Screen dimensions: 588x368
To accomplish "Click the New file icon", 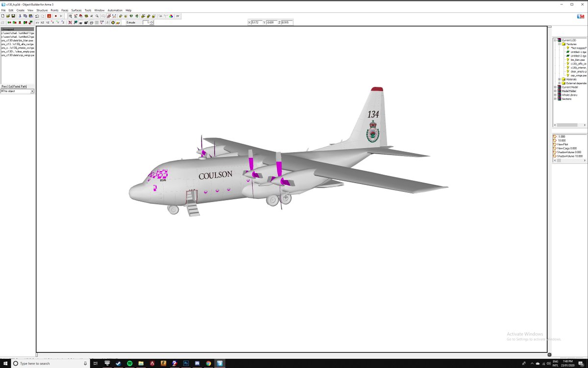I will click(2, 16).
